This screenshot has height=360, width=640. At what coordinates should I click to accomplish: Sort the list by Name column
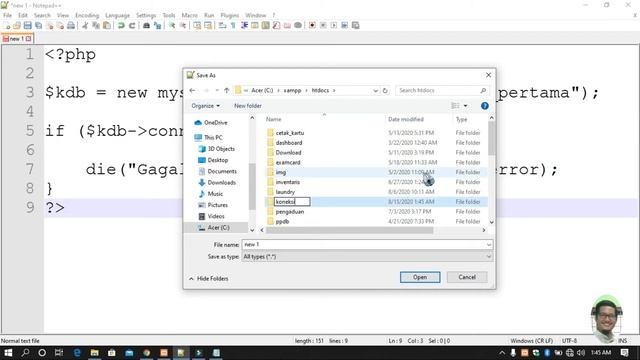273,119
